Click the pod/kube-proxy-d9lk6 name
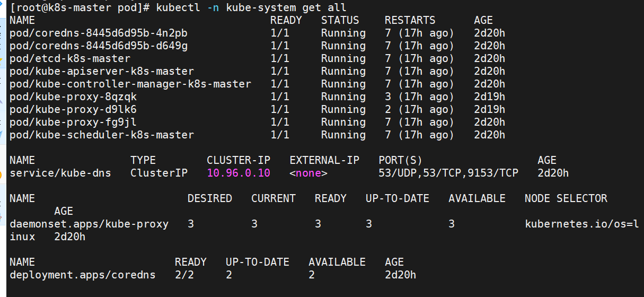The width and height of the screenshot is (644, 297). tap(73, 109)
